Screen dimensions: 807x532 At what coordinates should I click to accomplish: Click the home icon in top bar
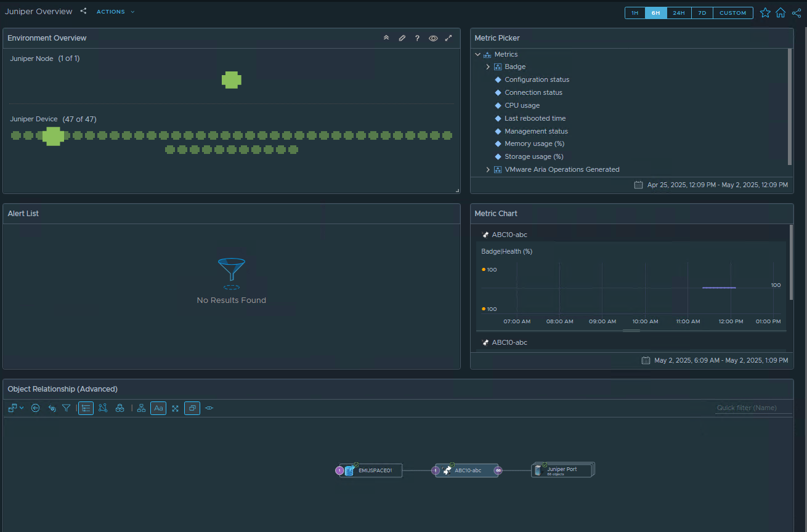click(781, 12)
